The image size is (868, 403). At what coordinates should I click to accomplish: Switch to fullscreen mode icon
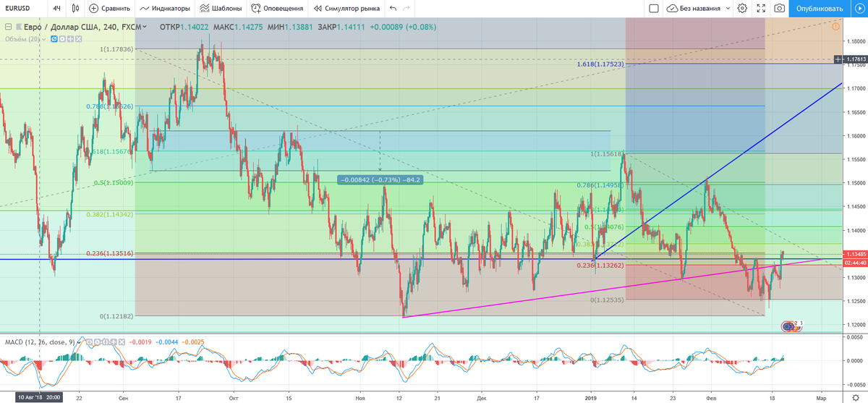pyautogui.click(x=761, y=9)
